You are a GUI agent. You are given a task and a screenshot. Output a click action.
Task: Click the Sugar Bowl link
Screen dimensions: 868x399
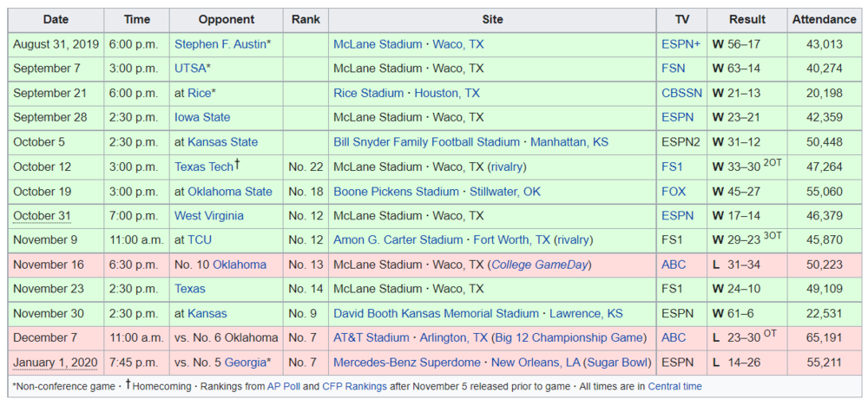point(615,362)
